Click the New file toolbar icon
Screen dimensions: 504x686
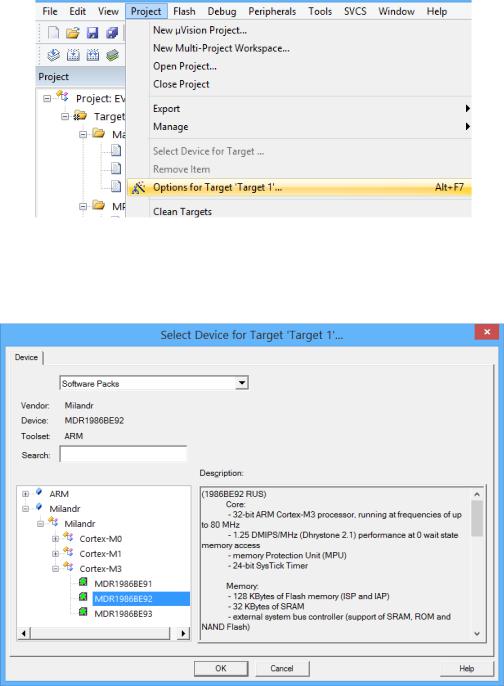coord(53,33)
